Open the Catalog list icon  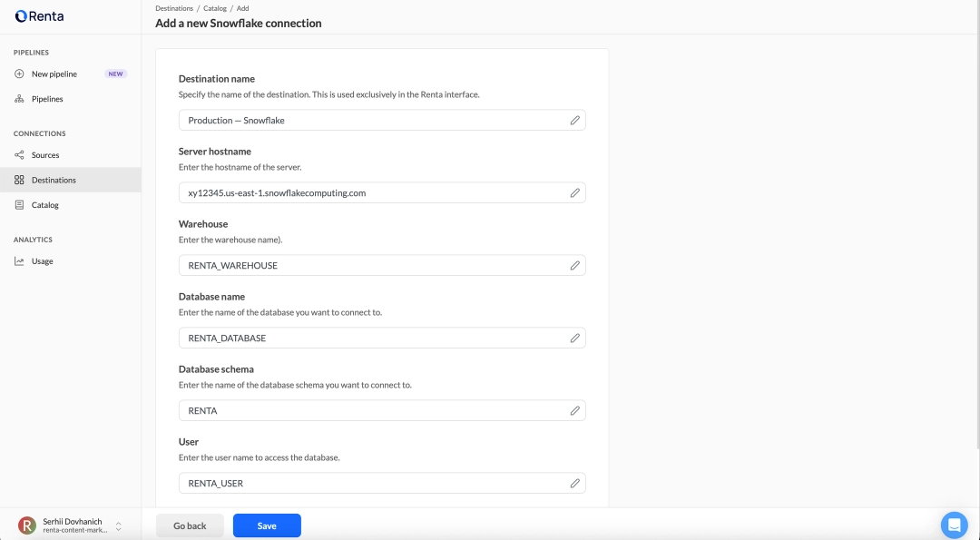tap(19, 204)
